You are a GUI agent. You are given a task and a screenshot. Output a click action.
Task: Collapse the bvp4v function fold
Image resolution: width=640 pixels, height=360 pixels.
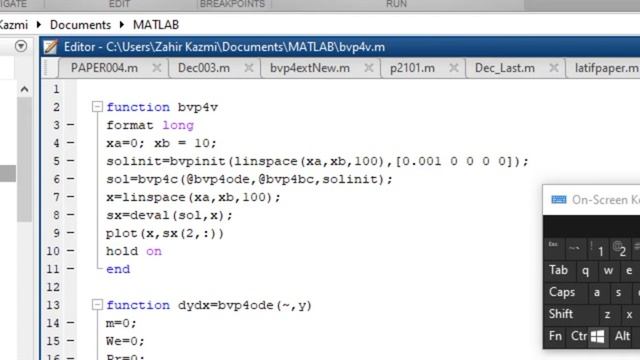tap(97, 107)
